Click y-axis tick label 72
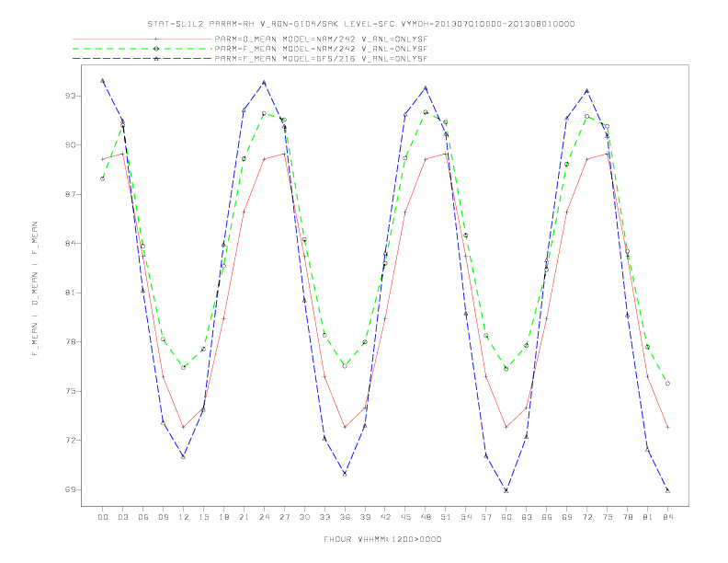The image size is (728, 563). (70, 441)
